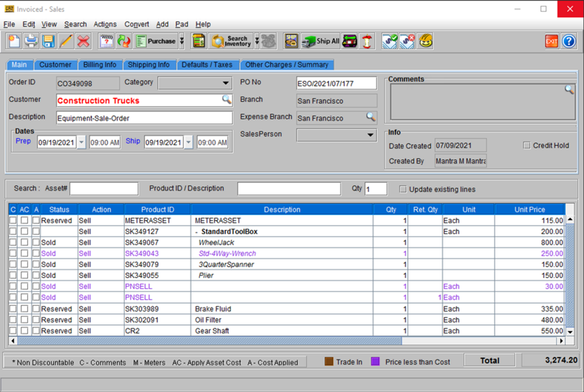Click the Ship All toolbar button
This screenshot has height=392, width=584.
[x=321, y=41]
